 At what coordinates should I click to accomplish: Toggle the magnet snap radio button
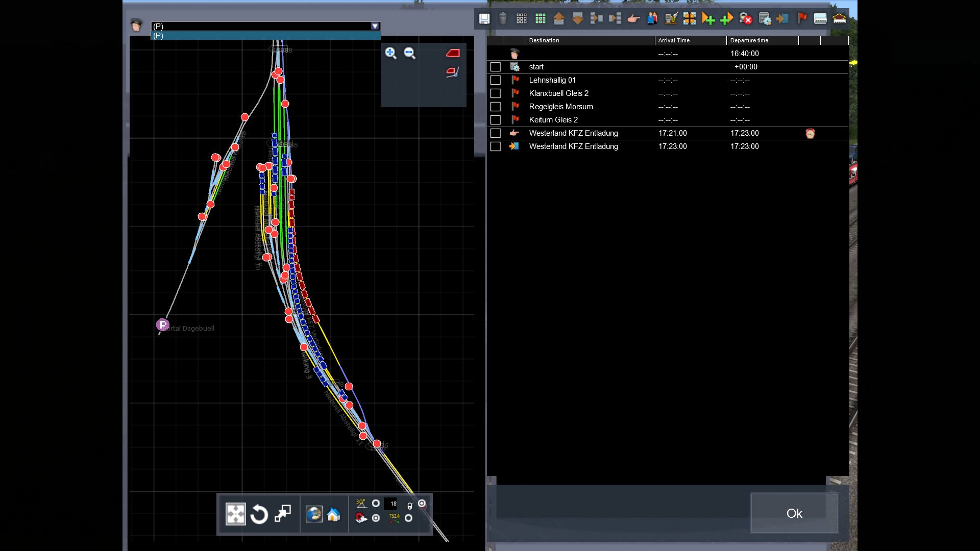(x=376, y=518)
